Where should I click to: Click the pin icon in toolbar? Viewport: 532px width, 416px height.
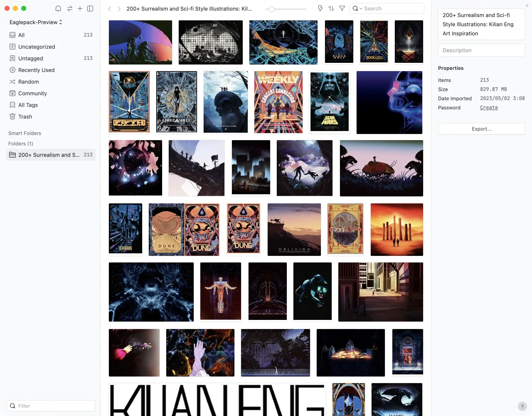[320, 8]
